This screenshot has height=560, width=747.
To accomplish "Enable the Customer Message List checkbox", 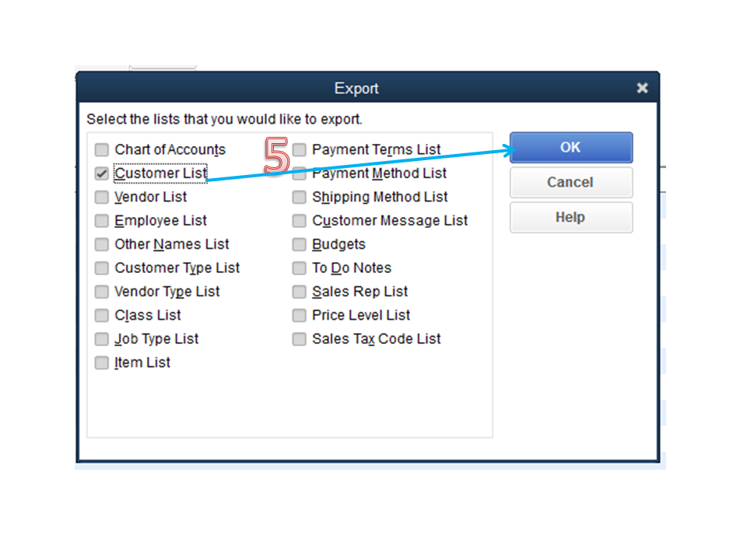I will click(x=300, y=221).
